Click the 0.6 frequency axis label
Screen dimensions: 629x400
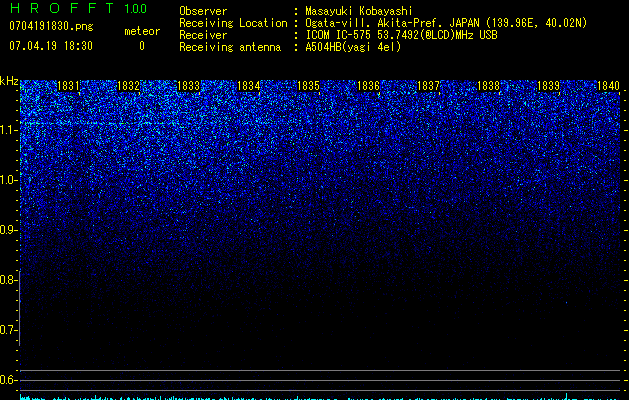[7, 380]
